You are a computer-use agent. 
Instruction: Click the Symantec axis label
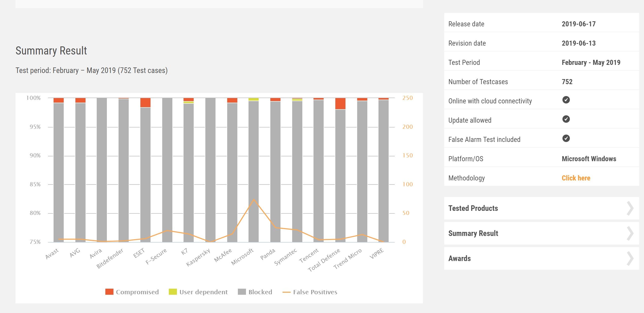[286, 257]
